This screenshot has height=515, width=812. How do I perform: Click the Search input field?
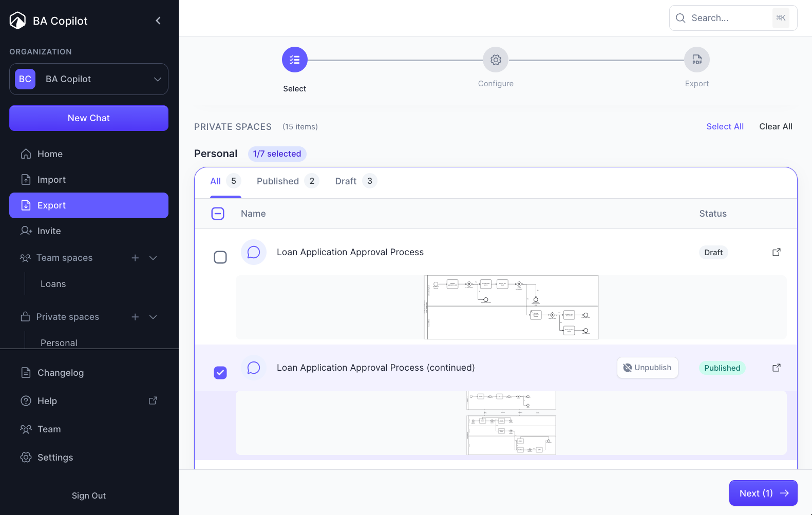coord(729,18)
